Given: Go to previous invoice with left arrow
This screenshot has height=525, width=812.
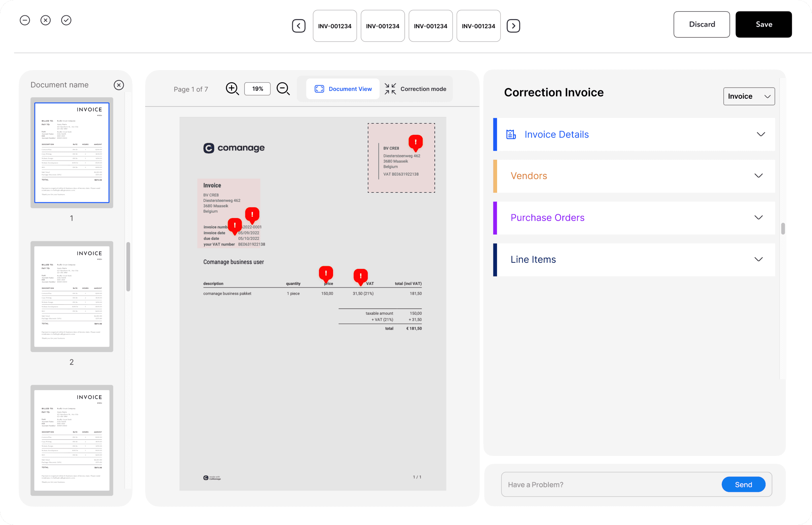Looking at the screenshot, I should [298, 26].
